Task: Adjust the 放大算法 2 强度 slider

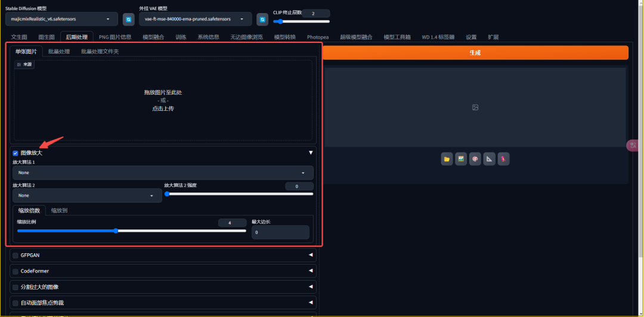Action: (239, 194)
